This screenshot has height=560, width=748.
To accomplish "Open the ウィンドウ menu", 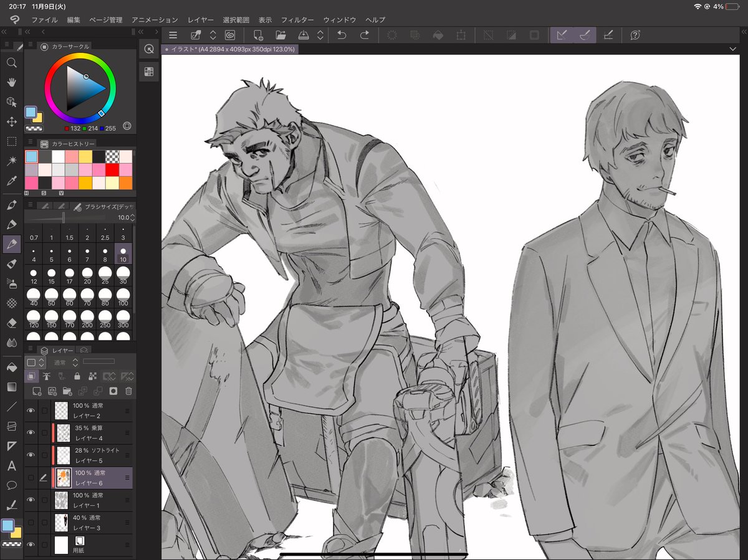I will tap(340, 20).
